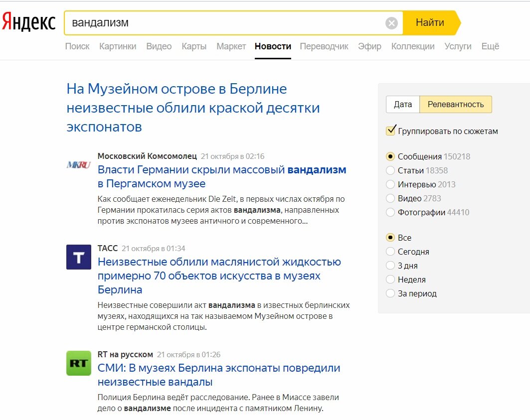
Task: Switch to the Поиск tab
Action: pos(77,46)
